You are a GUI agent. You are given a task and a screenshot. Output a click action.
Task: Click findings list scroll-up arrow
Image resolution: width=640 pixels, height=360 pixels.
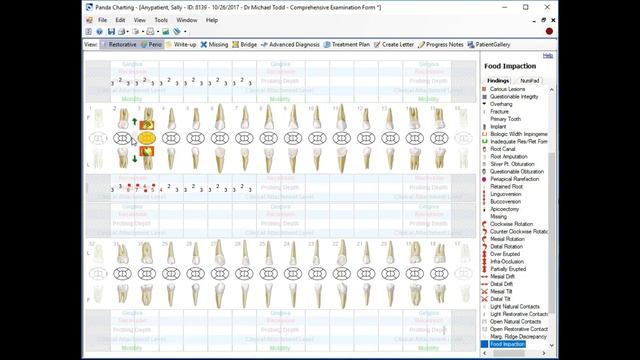(552, 89)
